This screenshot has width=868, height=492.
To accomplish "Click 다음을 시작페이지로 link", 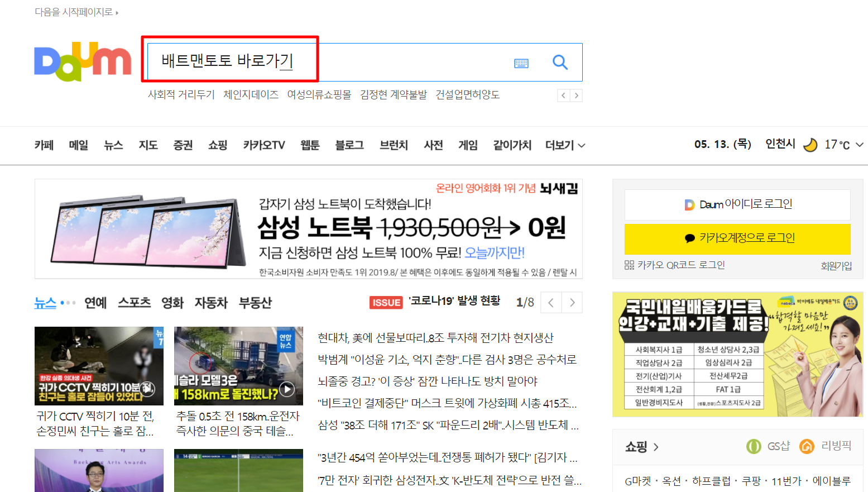I will (x=76, y=12).
